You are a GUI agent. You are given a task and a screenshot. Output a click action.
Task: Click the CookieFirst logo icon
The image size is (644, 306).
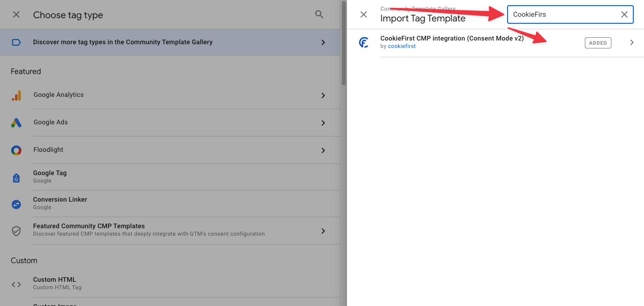(364, 42)
